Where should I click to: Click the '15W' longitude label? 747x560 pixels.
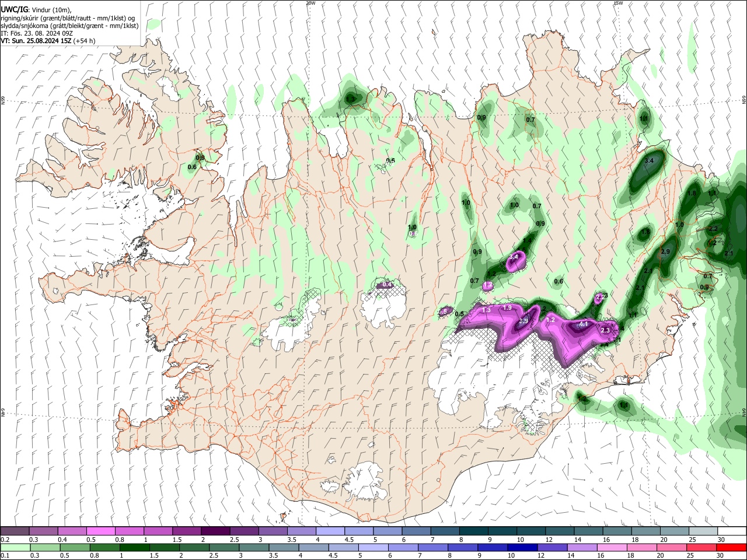click(619, 3)
